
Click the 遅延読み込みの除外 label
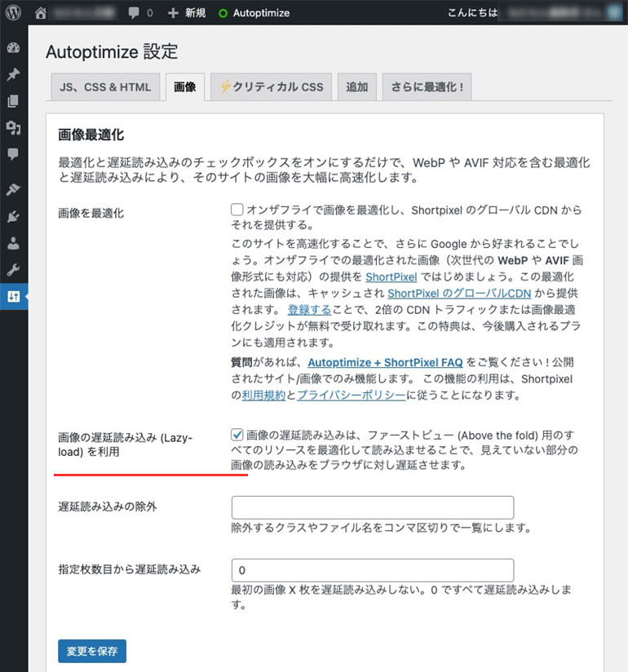108,506
